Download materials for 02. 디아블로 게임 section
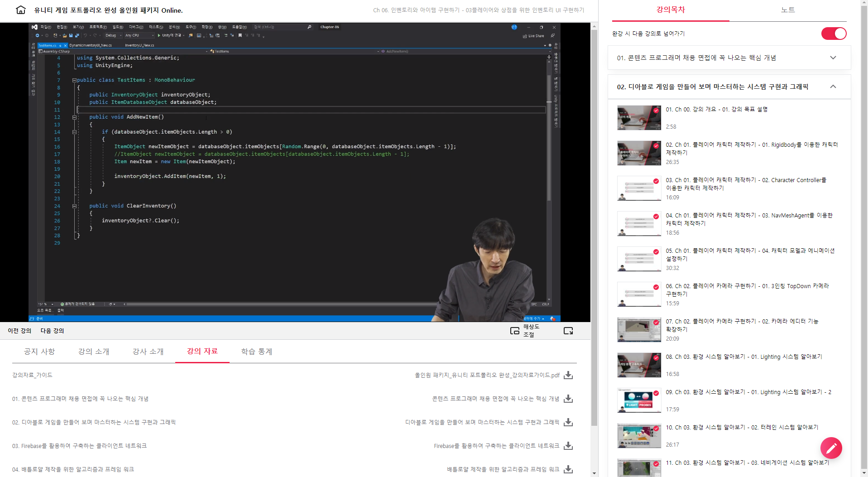This screenshot has width=868, height=477. coord(569,422)
